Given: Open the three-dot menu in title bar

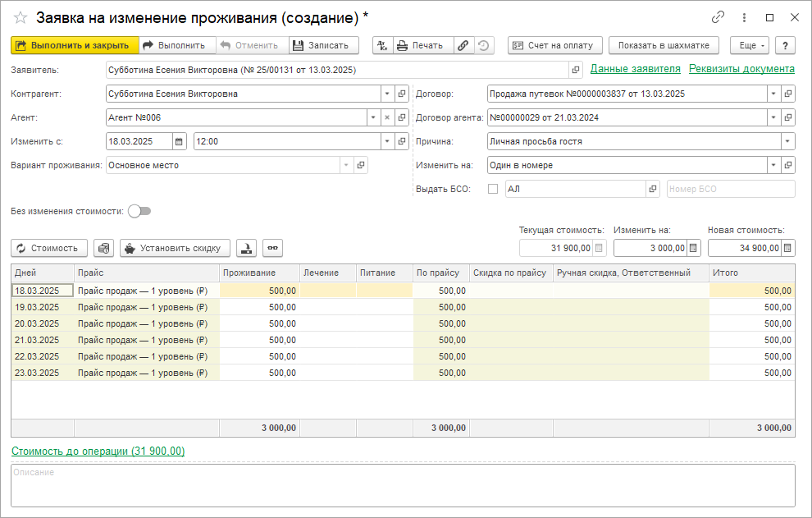Looking at the screenshot, I should point(744,17).
